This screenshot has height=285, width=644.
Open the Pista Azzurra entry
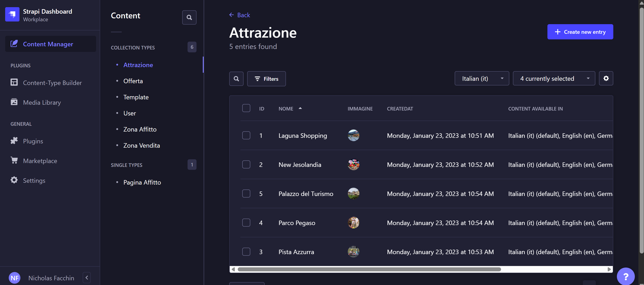[296, 252]
